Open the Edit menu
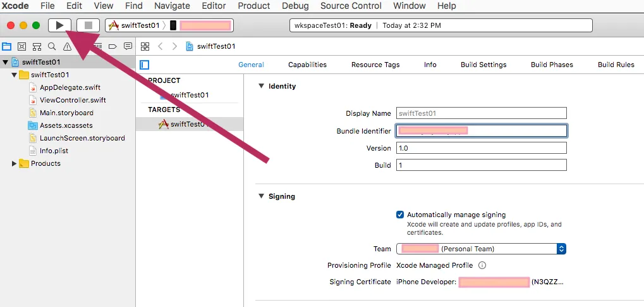Viewport: 644px width, 307px height. 74,6
